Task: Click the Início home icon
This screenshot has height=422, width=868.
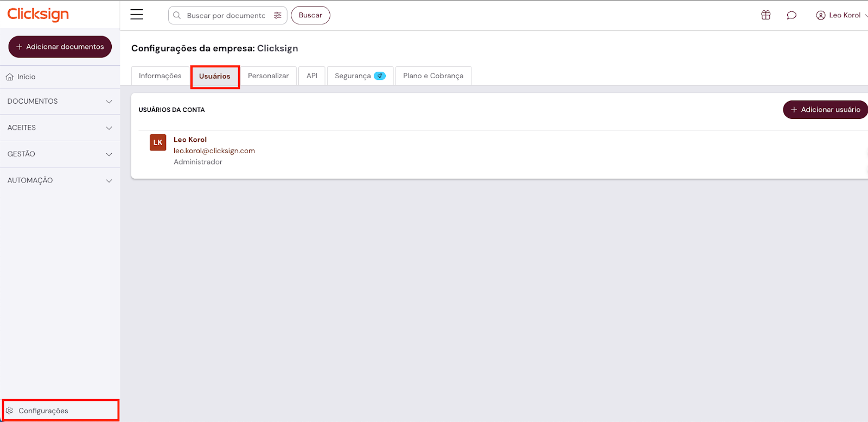Action: [10, 77]
